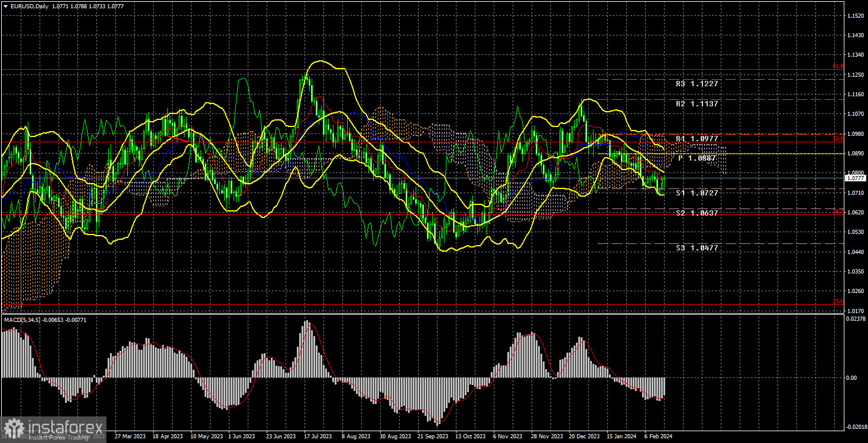Click the 17 Jul 2023 date label
The width and height of the screenshot is (868, 443).
[x=319, y=437]
